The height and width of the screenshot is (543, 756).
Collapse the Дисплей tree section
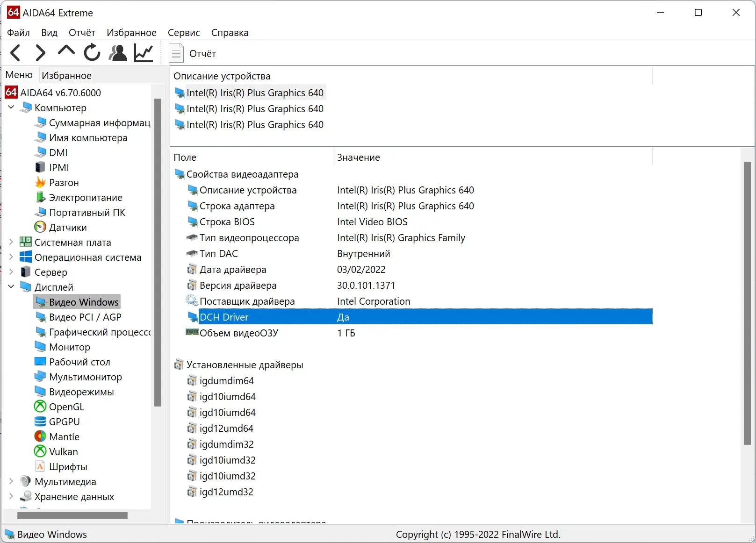(x=10, y=287)
